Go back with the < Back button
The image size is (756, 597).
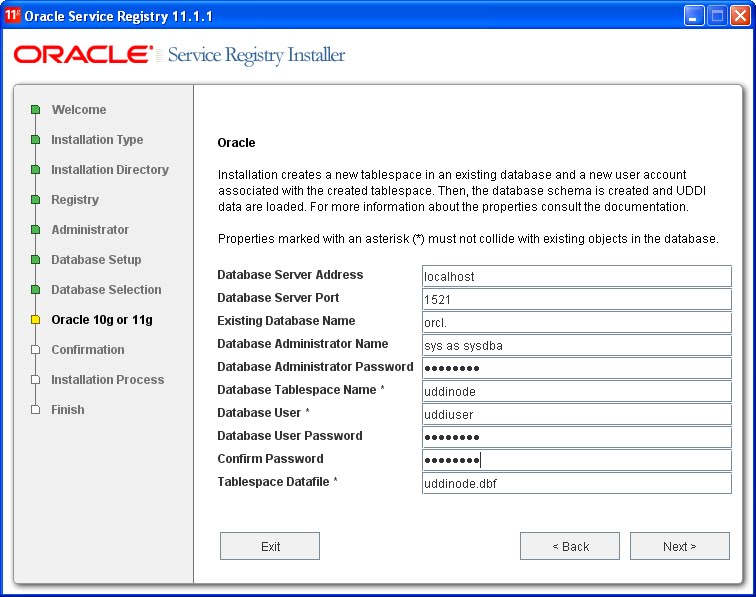click(x=570, y=546)
